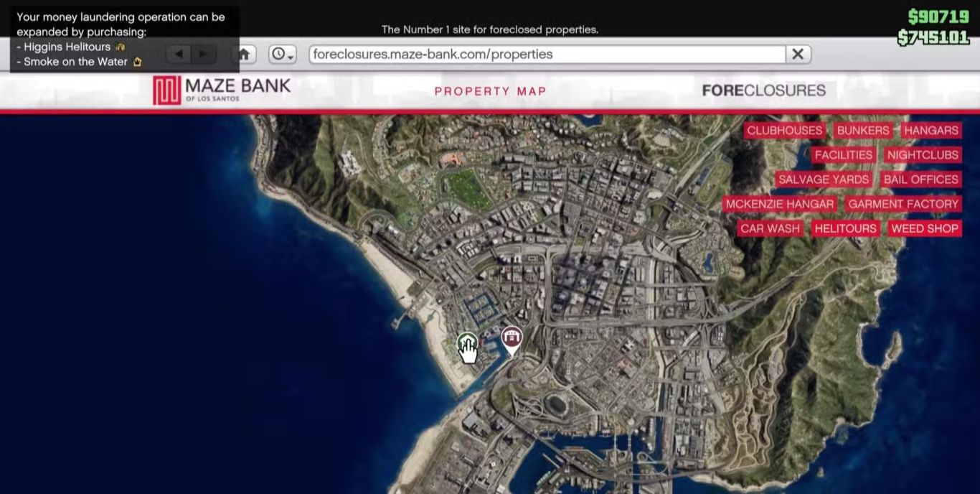Select the Weed Shop filter

coord(925,228)
